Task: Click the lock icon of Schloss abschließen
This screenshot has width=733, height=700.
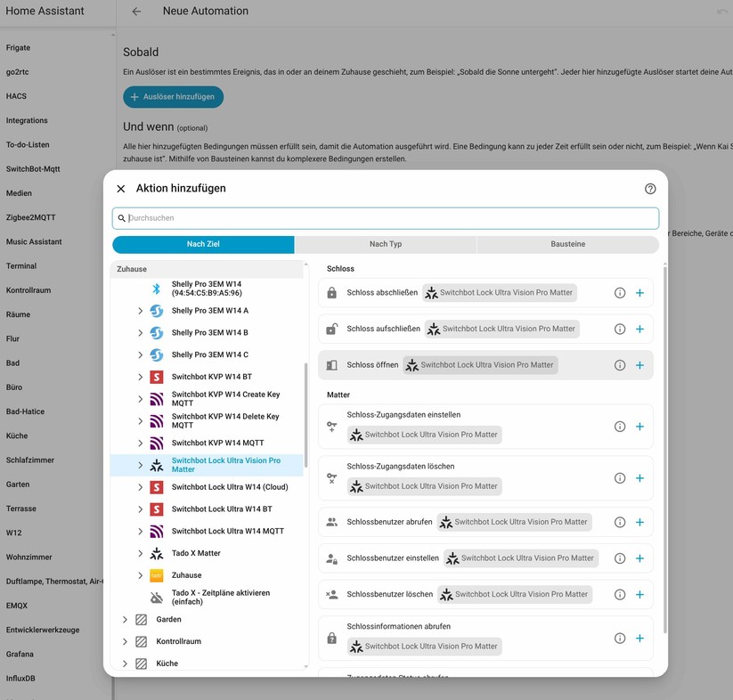Action: (x=331, y=293)
